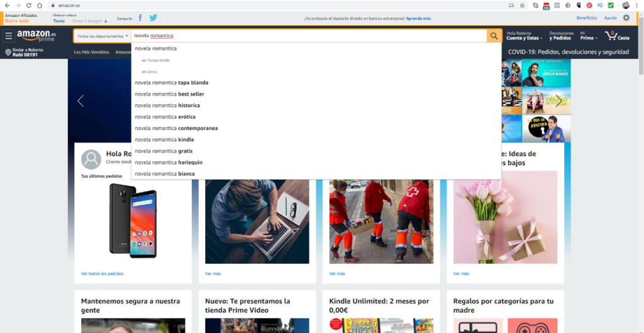Viewport: 644px width, 333px height.
Task: Expand Todos los departamentos dropdown
Action: (x=103, y=36)
